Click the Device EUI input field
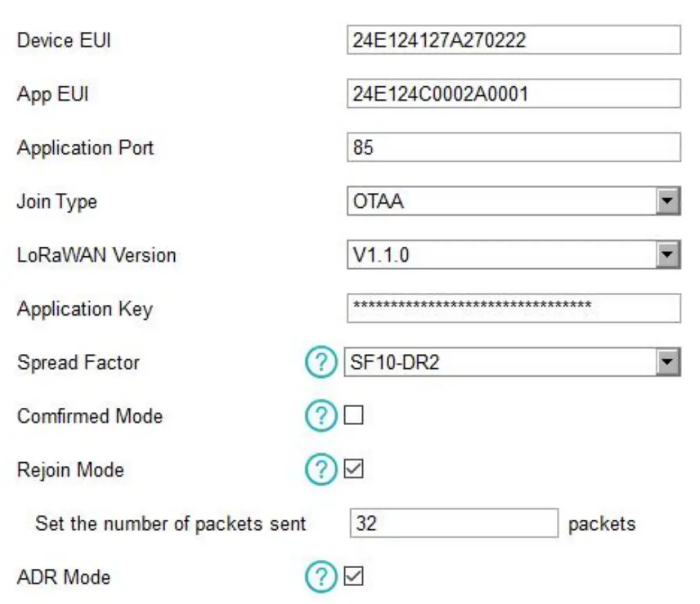 point(511,40)
